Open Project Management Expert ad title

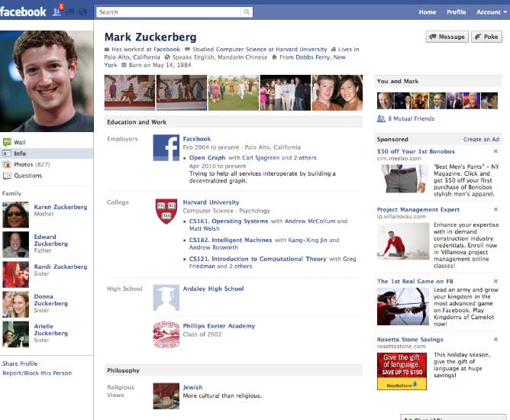pyautogui.click(x=418, y=209)
